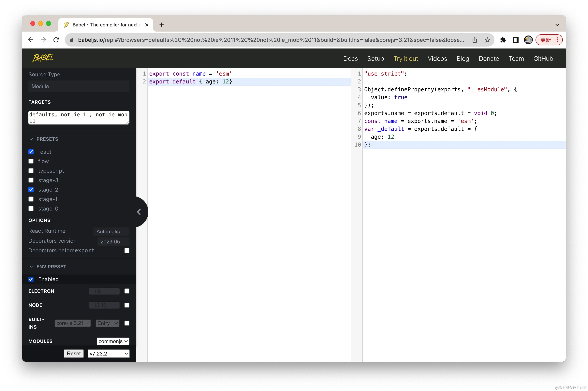
Task: Open the Docs navigation item
Action: click(350, 59)
